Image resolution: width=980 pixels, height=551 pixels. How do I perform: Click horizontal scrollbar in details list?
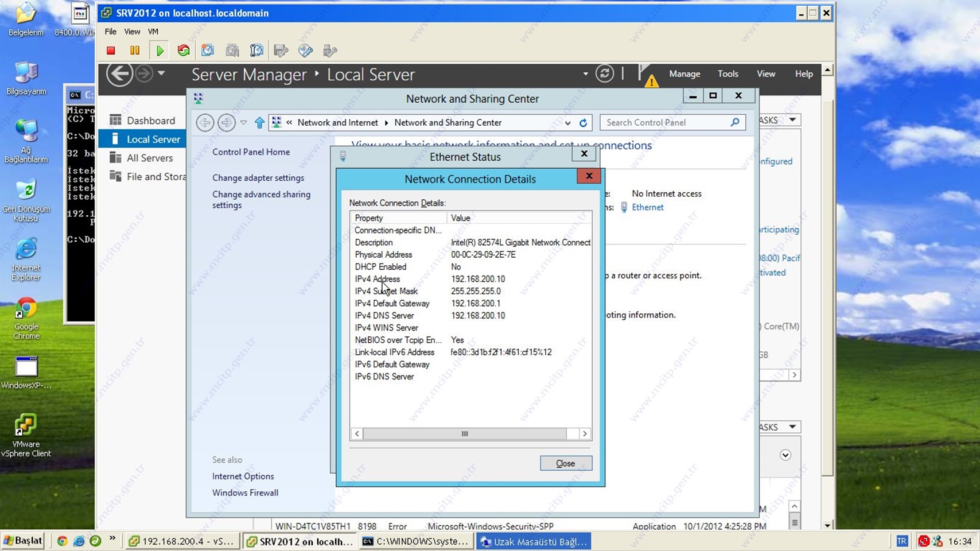click(465, 434)
